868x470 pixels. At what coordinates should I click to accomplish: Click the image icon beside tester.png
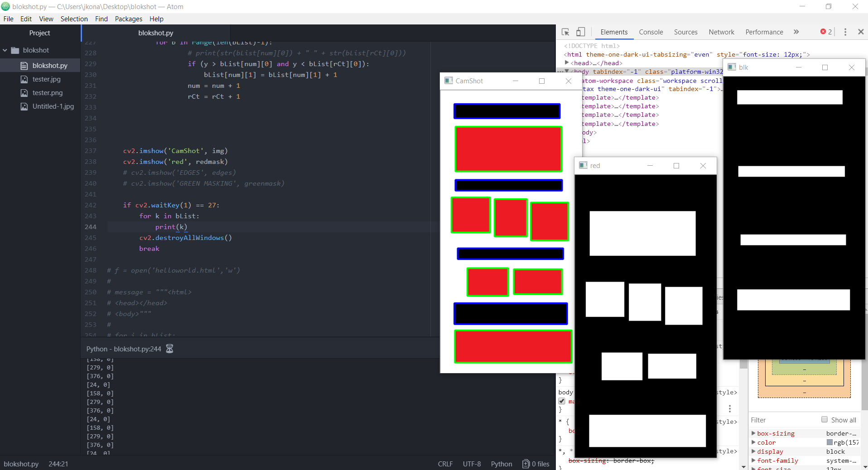pyautogui.click(x=24, y=93)
